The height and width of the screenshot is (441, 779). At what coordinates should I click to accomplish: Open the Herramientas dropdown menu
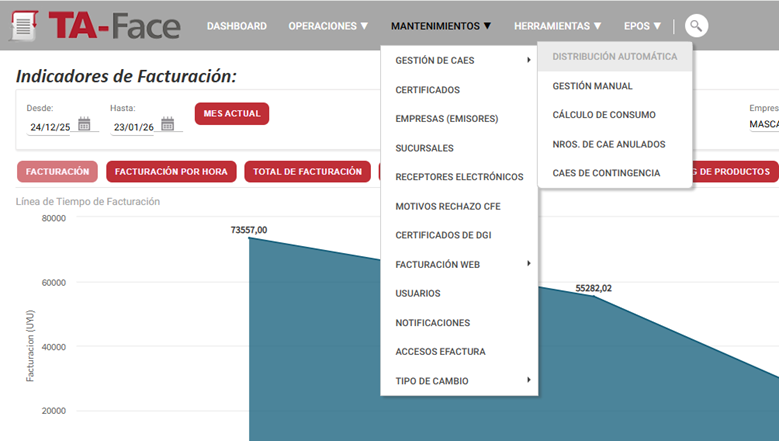(557, 26)
